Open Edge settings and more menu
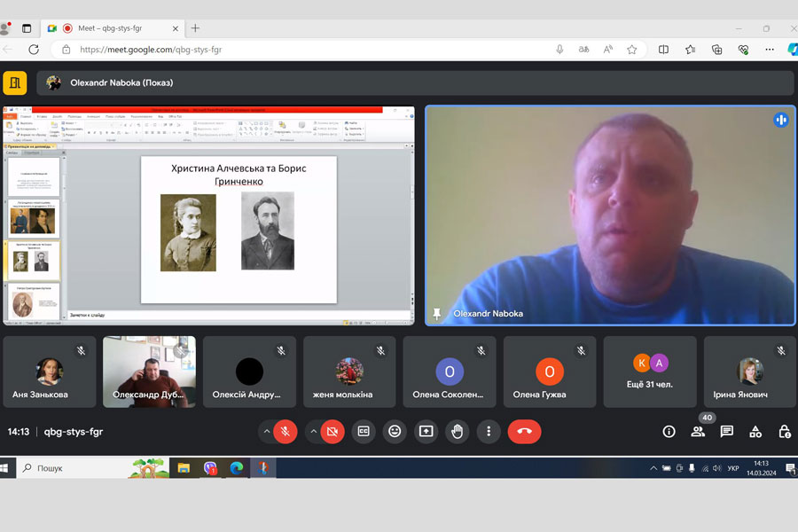798x532 pixels. click(x=770, y=50)
